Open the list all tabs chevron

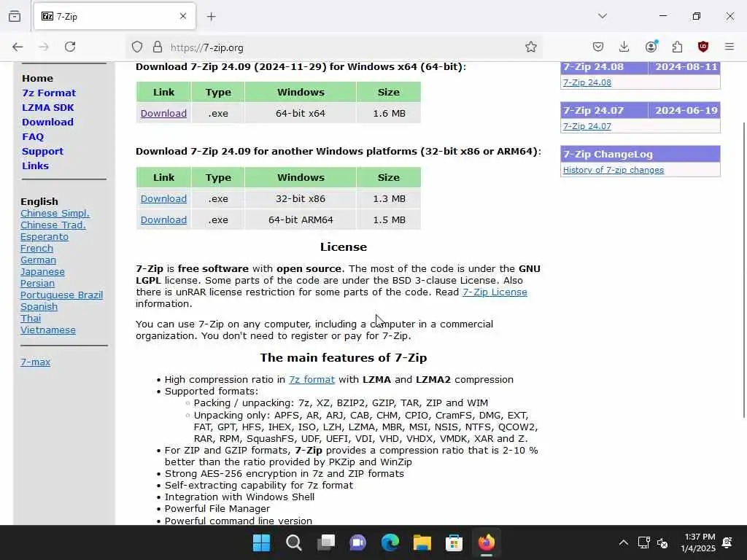(x=603, y=16)
